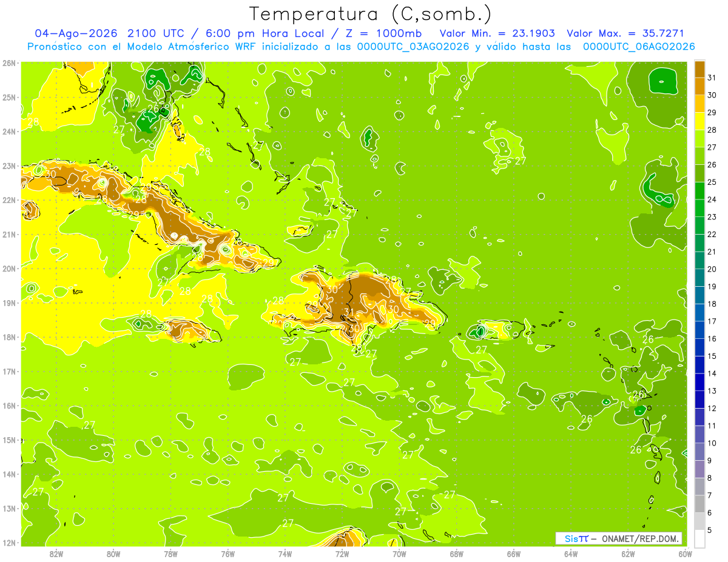Click color bar swatch between 30 and 31
Screen dimensions: 728x562
[x=699, y=87]
